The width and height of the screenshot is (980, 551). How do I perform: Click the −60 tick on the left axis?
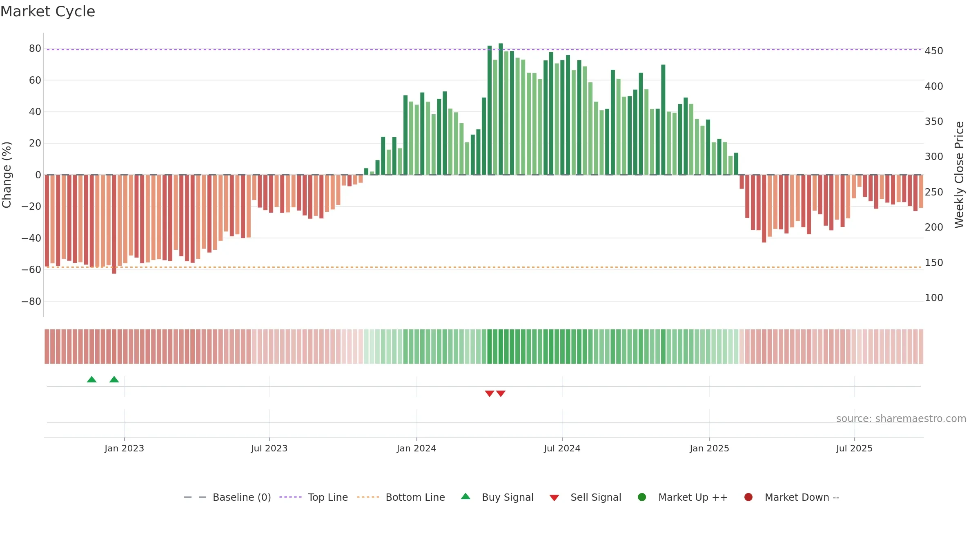31,269
